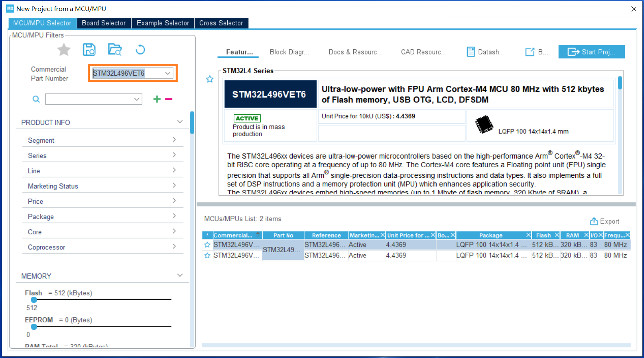Click the ACTIVE status badge
The width and height of the screenshot is (644, 358).
click(247, 118)
